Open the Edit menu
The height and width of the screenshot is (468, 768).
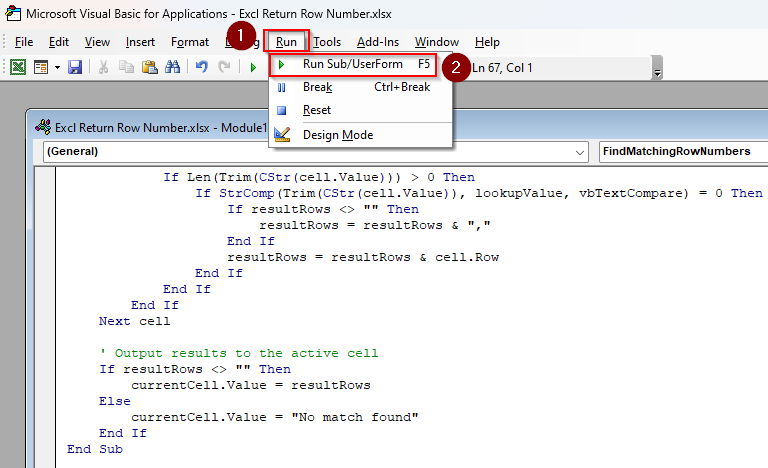click(x=59, y=42)
